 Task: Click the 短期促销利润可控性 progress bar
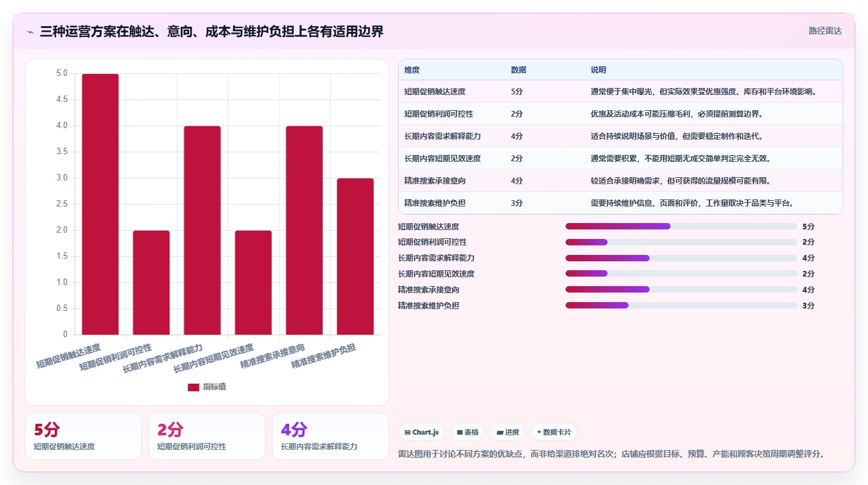coord(681,242)
